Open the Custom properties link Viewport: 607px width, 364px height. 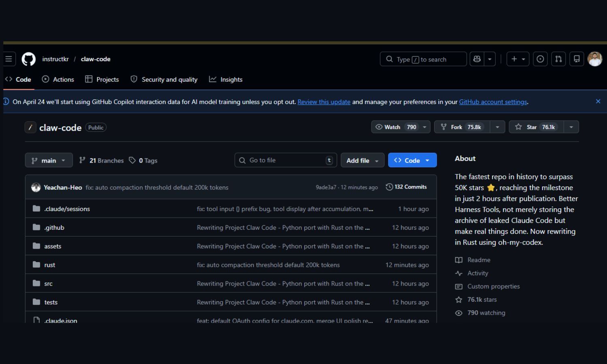493,286
